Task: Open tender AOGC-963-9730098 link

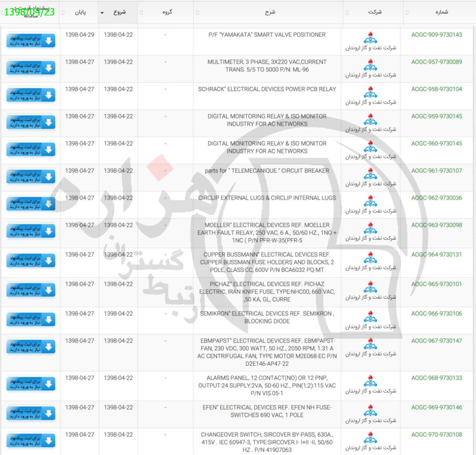Action: [x=436, y=225]
